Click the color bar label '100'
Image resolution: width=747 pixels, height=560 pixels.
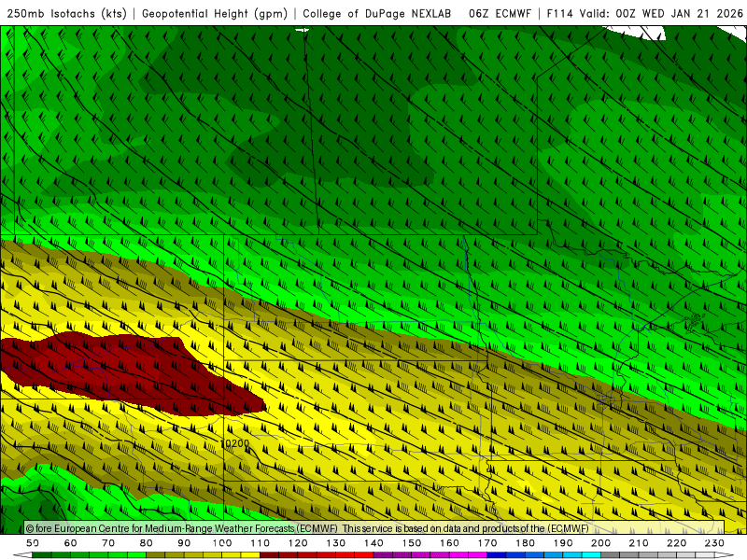[x=222, y=543]
